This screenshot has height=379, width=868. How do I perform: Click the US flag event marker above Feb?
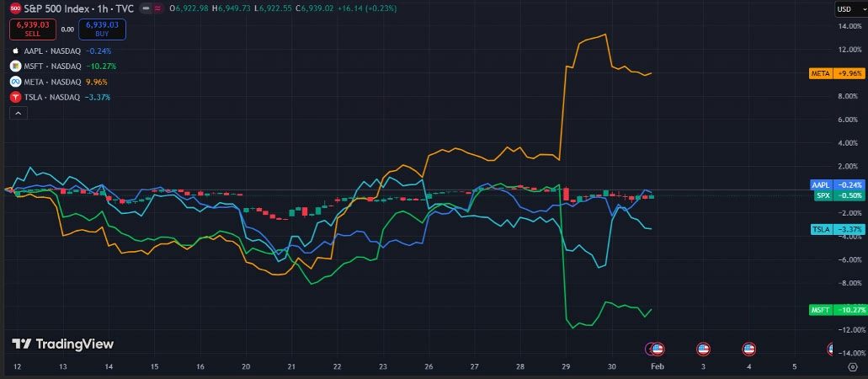coord(658,349)
